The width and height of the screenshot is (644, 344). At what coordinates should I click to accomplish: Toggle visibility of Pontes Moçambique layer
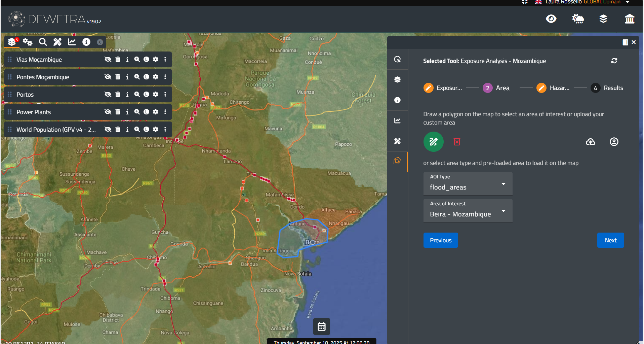tap(108, 77)
